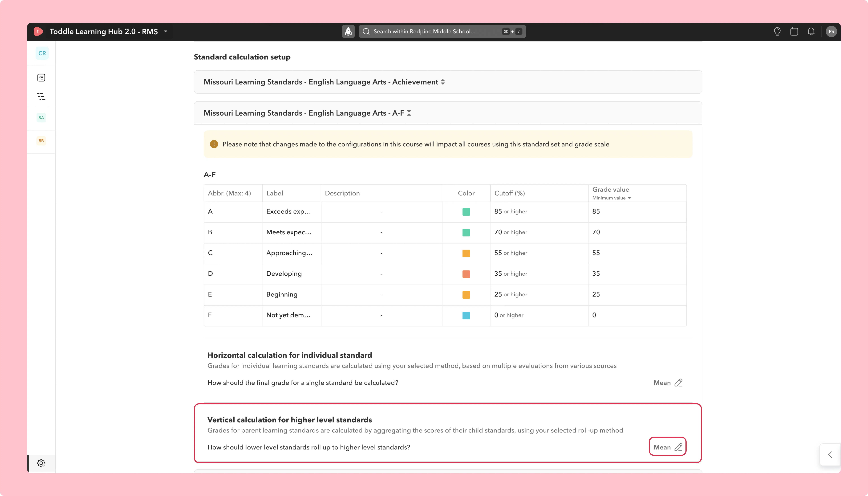Viewport: 868px width, 496px height.
Task: Click the Toddle logo icon
Action: 38,31
